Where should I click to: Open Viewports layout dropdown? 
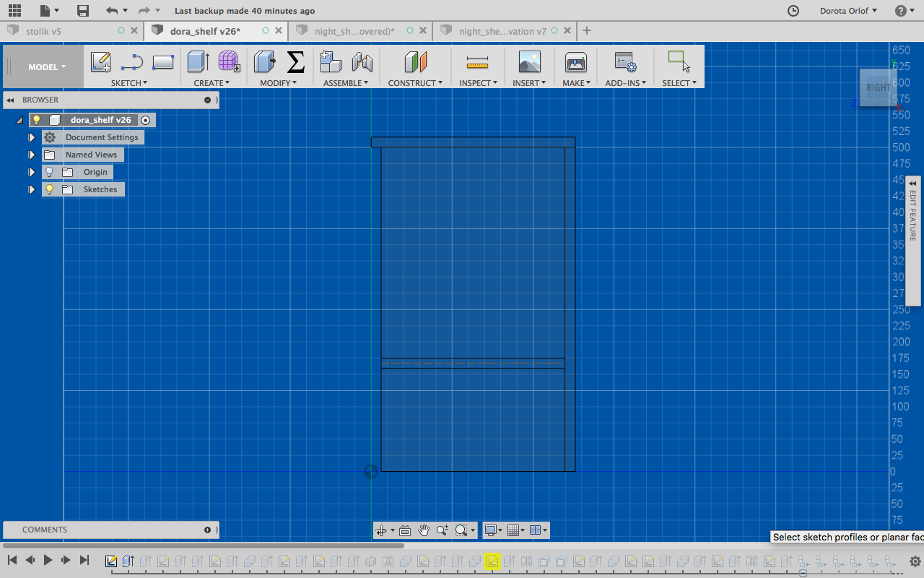coord(538,530)
